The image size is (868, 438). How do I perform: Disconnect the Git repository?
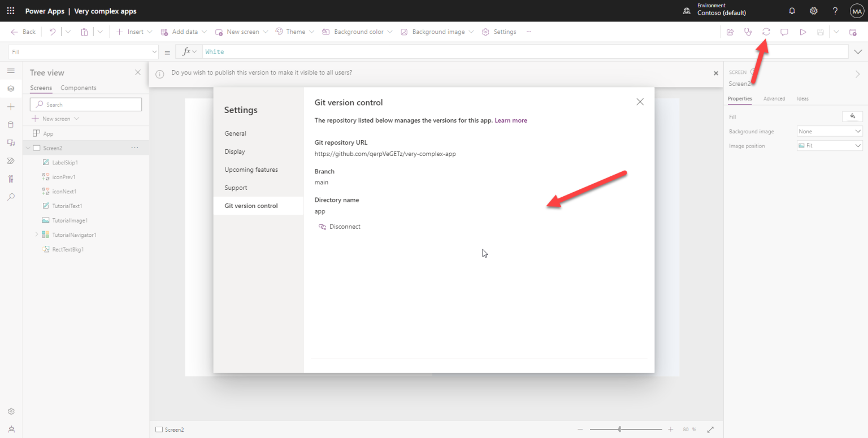click(x=339, y=227)
